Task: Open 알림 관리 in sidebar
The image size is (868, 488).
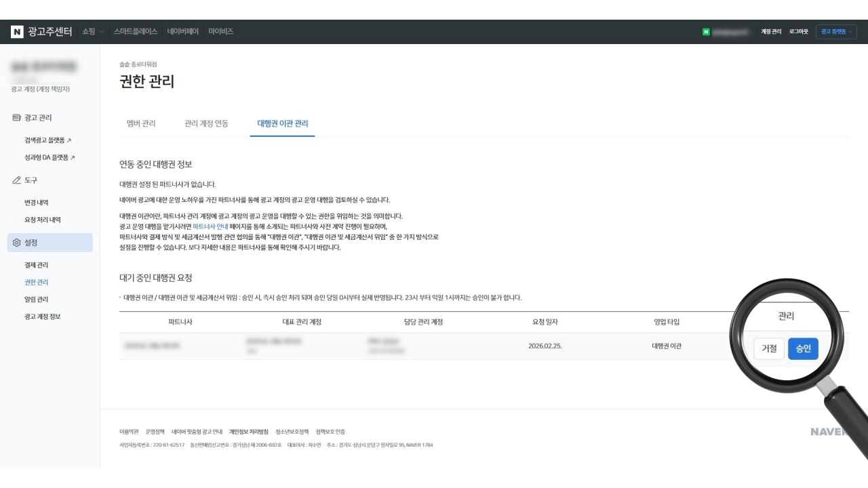Action: 36,300
